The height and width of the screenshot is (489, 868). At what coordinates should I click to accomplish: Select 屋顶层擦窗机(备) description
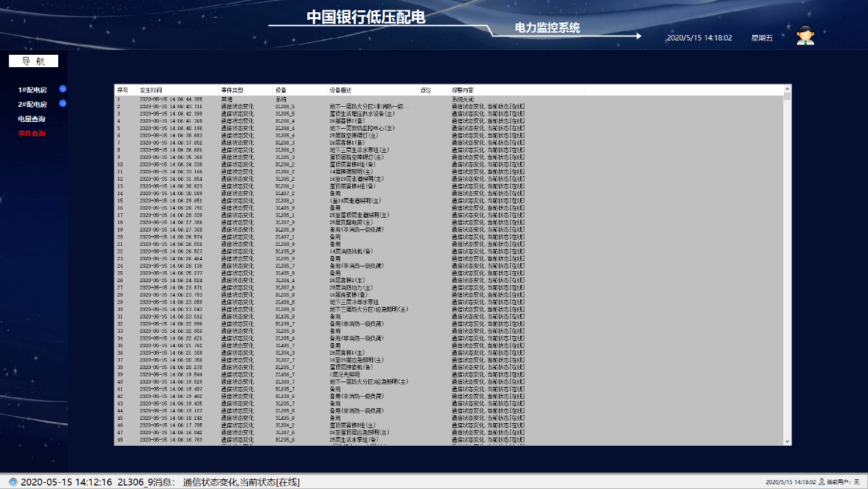[x=351, y=366]
